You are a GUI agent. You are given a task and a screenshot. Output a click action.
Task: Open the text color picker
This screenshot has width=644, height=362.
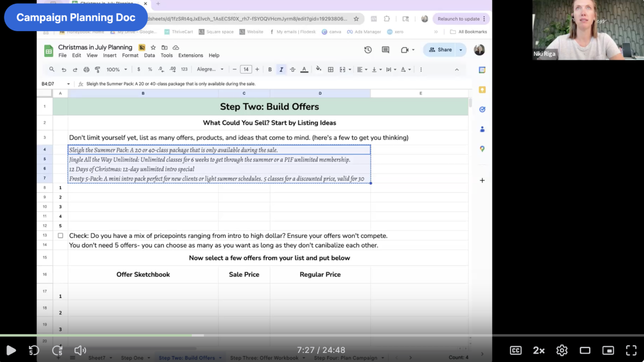tap(304, 70)
